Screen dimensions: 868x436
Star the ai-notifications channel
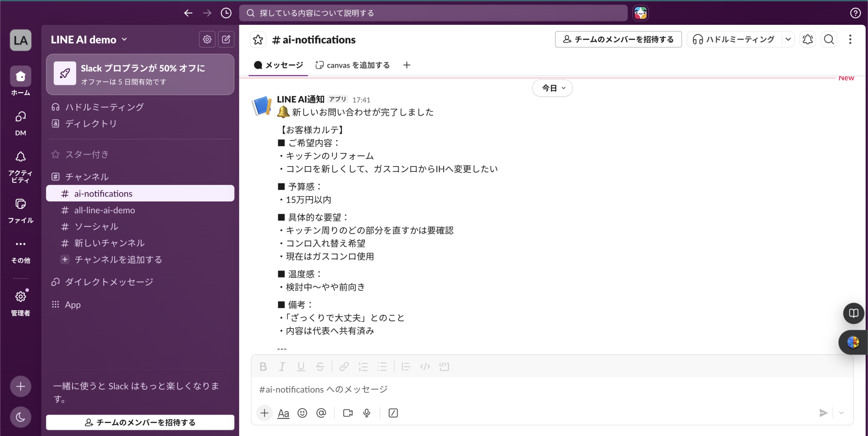pyautogui.click(x=258, y=40)
